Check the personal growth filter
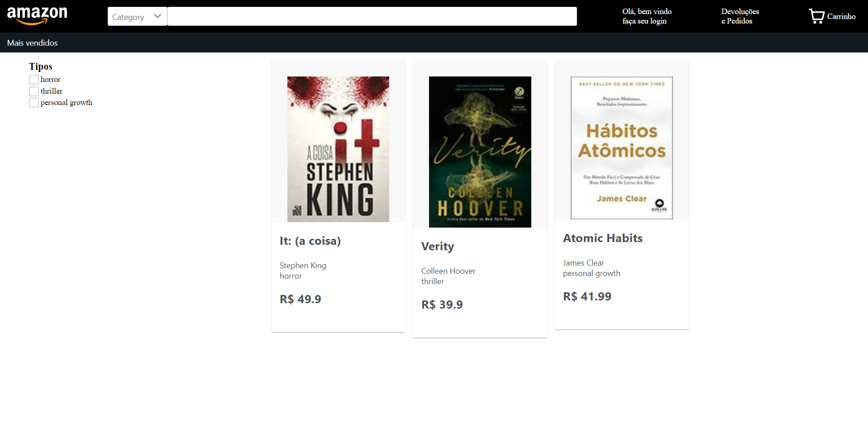The width and height of the screenshot is (868, 438). click(x=34, y=103)
